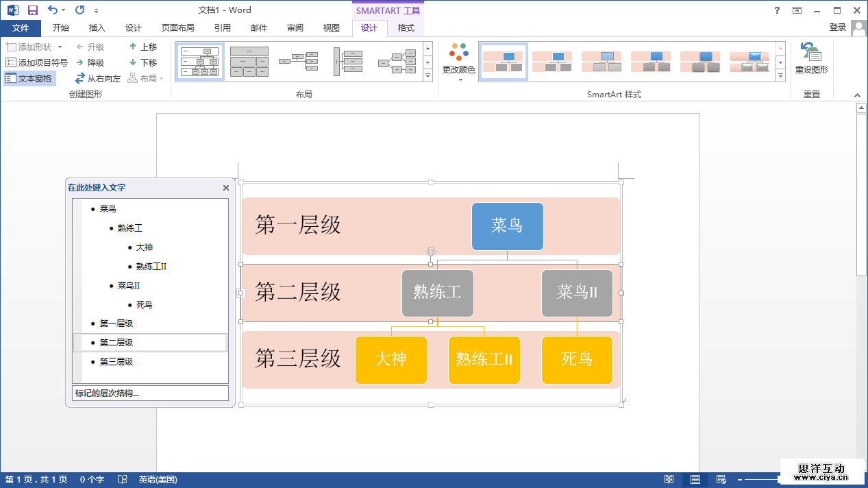Click the Save icon in quick access toolbar
The image size is (868, 488).
[x=32, y=10]
